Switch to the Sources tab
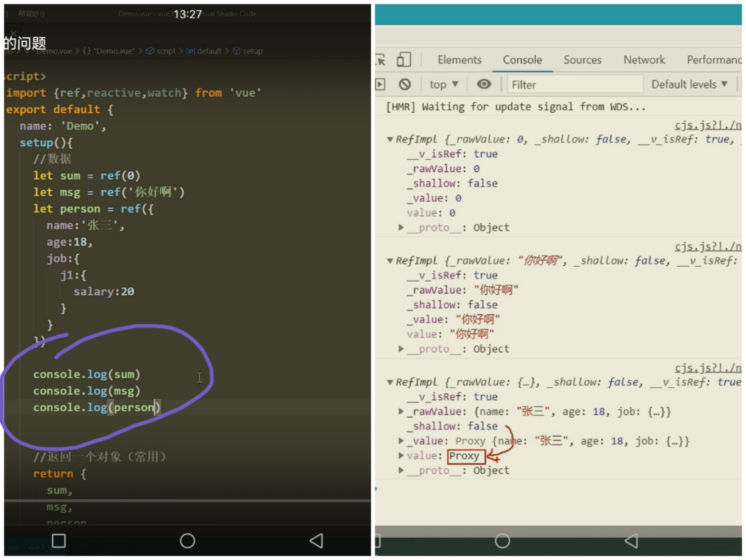Image resolution: width=746 pixels, height=560 pixels. pyautogui.click(x=582, y=60)
